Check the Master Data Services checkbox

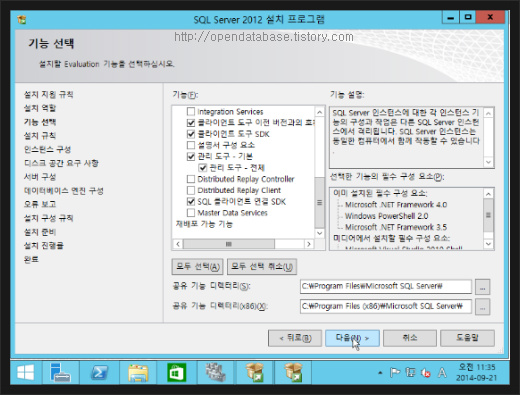click(191, 213)
